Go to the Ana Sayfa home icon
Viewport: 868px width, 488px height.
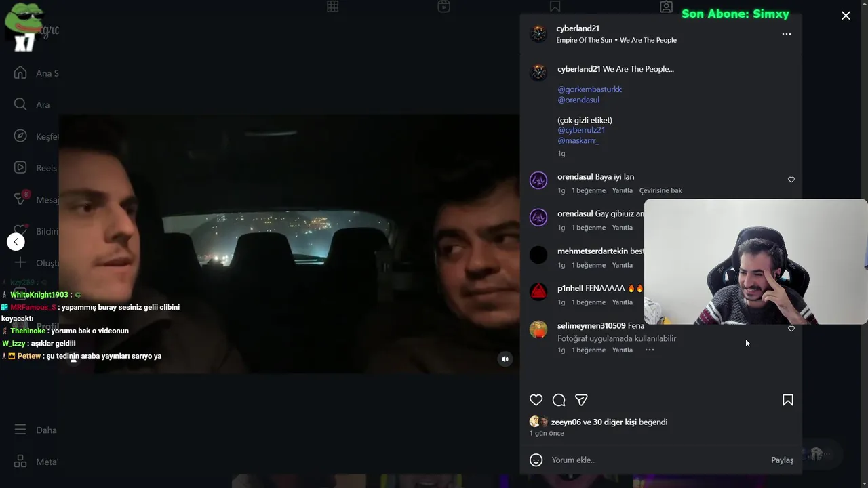click(x=20, y=73)
